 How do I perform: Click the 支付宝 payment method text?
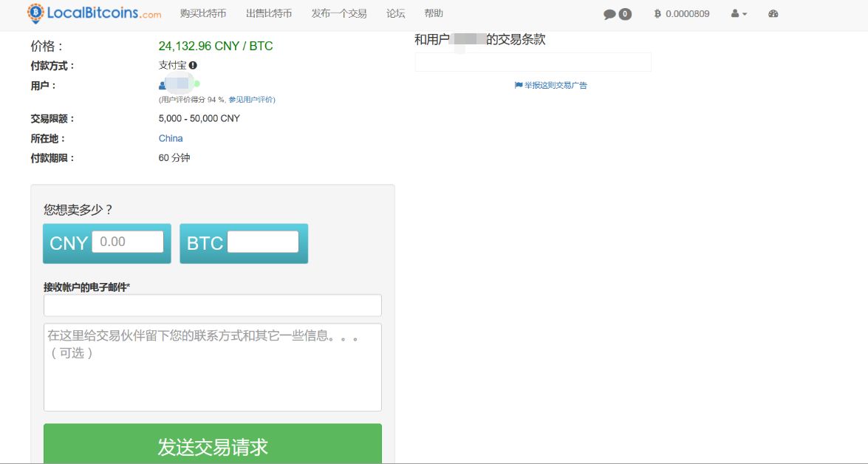[x=173, y=65]
